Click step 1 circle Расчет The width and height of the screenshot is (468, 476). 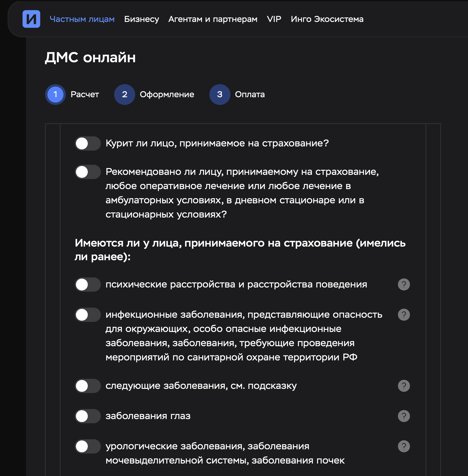pos(55,95)
